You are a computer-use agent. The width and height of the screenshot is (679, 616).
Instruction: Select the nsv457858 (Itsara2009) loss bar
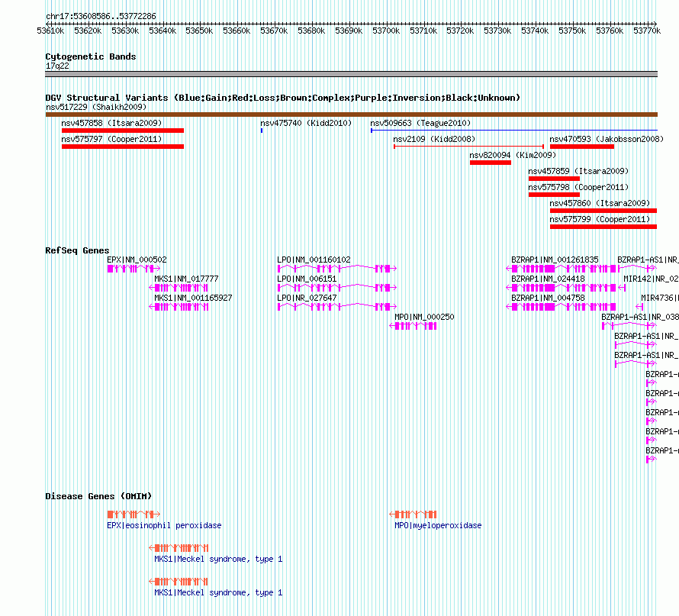click(123, 131)
